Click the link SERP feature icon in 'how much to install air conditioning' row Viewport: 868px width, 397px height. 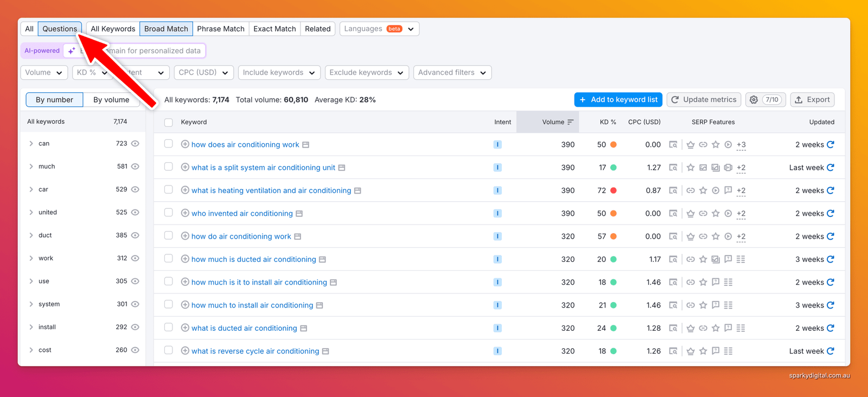click(691, 305)
